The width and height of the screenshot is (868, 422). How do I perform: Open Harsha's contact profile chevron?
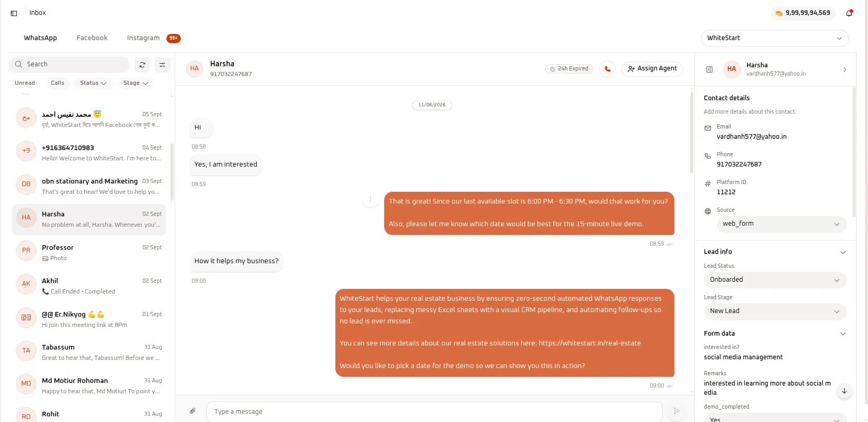click(x=845, y=69)
